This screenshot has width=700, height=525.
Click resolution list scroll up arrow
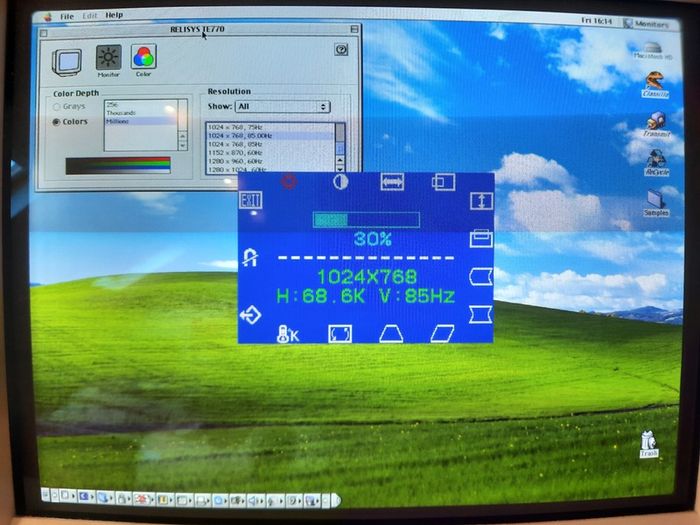[340, 160]
